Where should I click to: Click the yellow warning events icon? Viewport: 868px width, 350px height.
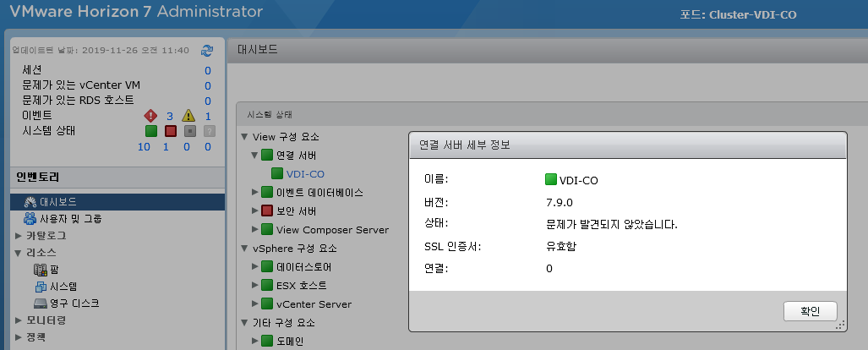188,116
